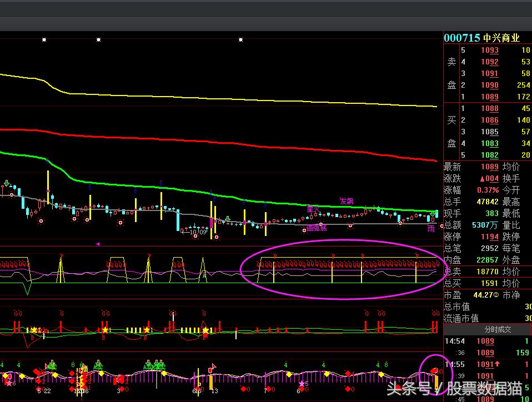Click the 总额 value 5307万
This screenshot has height=402, width=532.
tap(486, 225)
